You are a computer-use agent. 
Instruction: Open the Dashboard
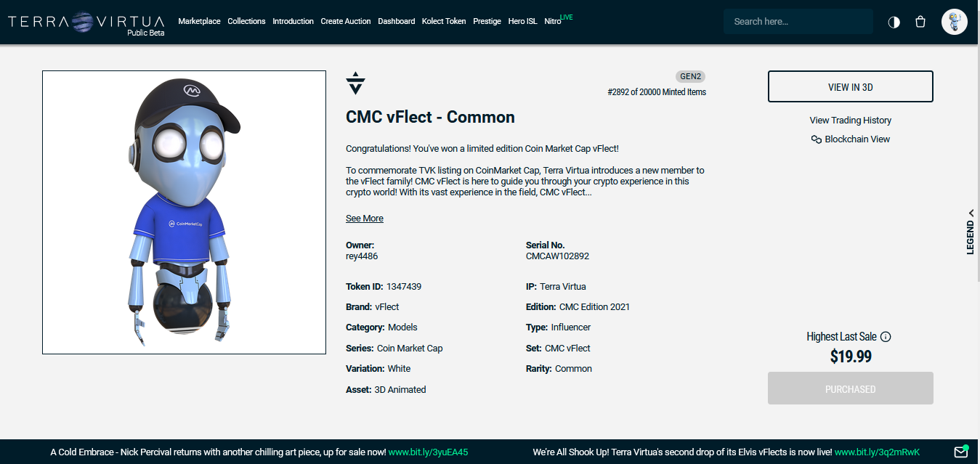[397, 21]
